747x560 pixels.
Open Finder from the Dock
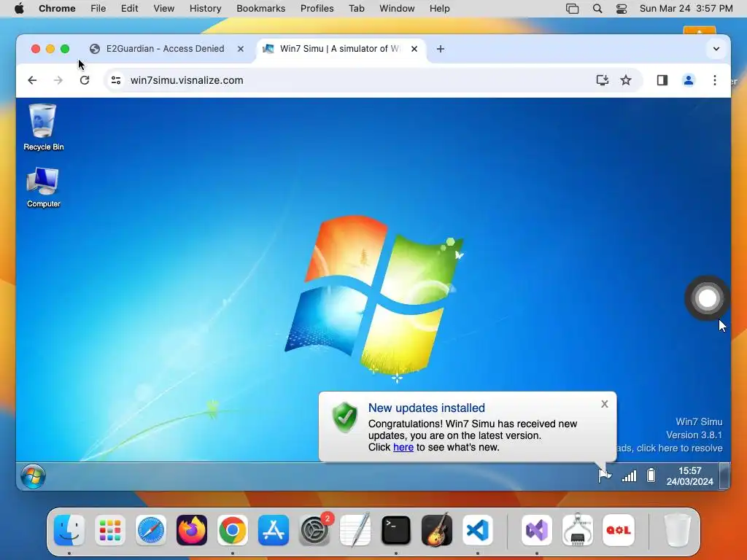69,530
